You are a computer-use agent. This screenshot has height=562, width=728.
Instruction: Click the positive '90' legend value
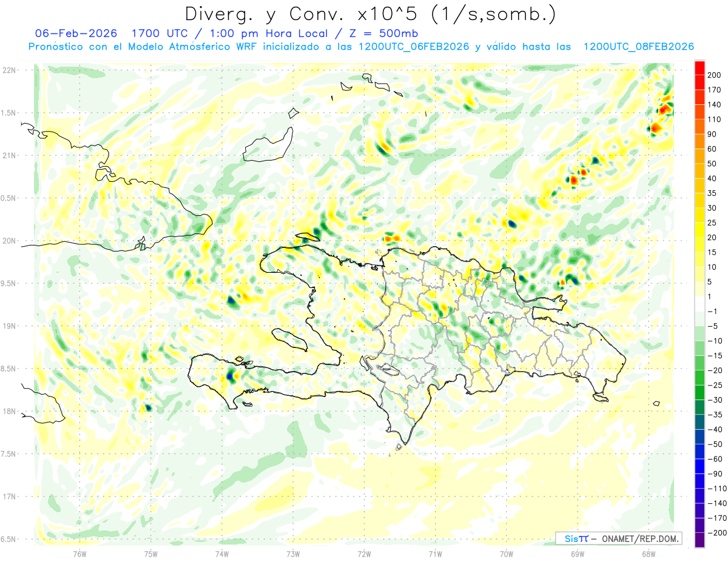pos(712,134)
